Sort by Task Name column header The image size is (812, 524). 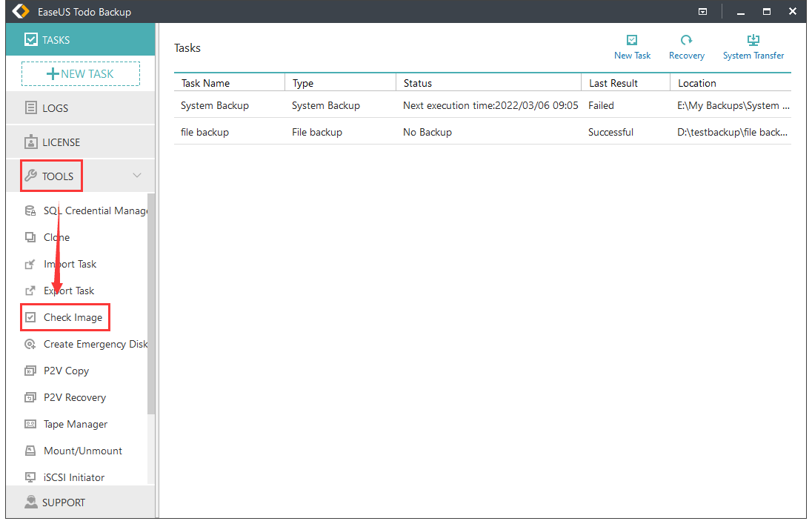(230, 83)
